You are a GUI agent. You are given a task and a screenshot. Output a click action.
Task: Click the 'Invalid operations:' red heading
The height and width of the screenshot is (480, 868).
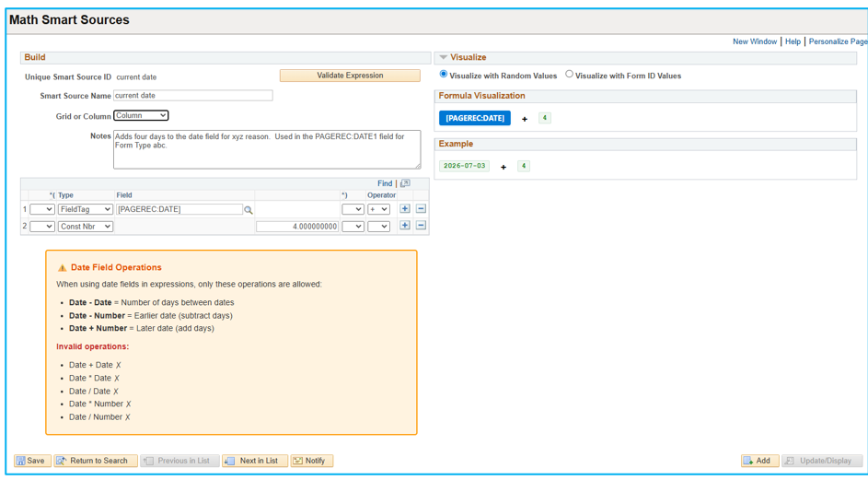[x=92, y=346]
